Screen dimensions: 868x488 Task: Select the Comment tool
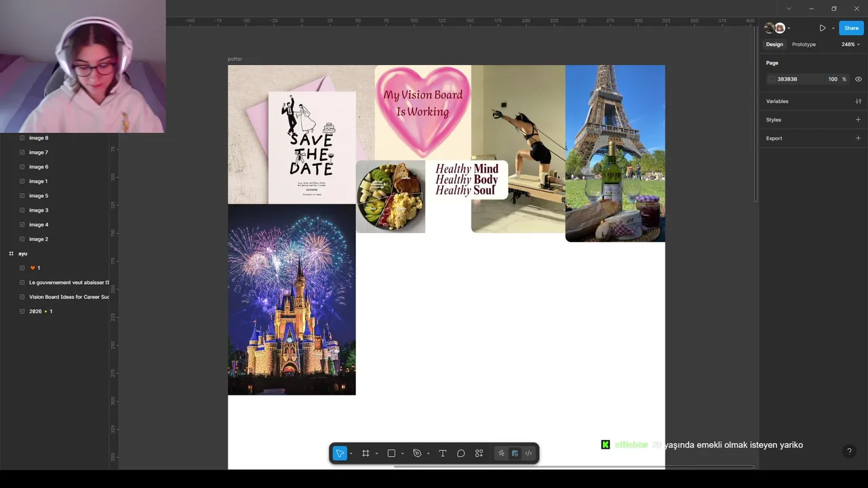pyautogui.click(x=461, y=453)
